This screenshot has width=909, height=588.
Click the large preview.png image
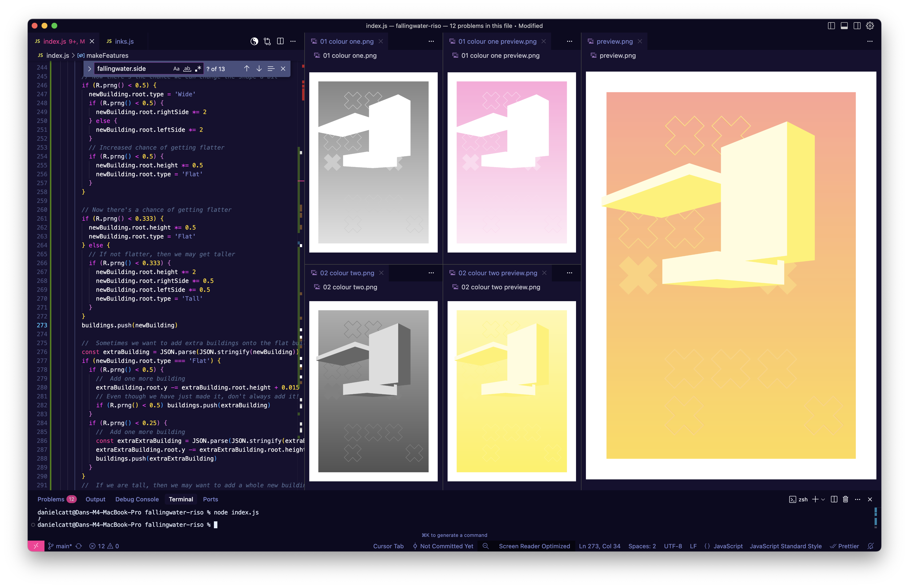click(x=731, y=275)
